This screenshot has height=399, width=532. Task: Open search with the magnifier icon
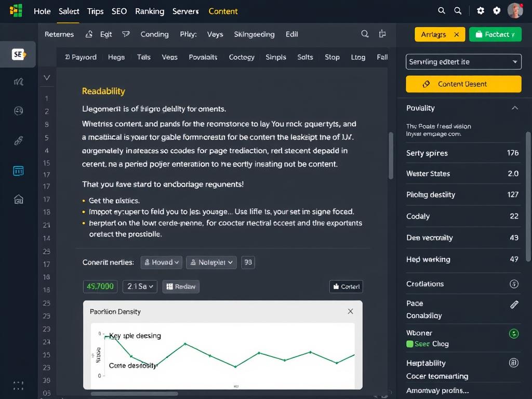pyautogui.click(x=442, y=10)
